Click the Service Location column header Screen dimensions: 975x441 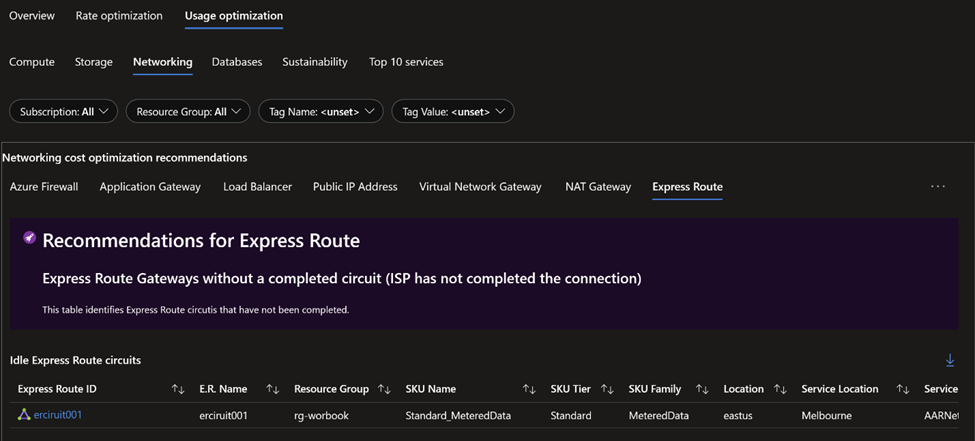(840, 389)
